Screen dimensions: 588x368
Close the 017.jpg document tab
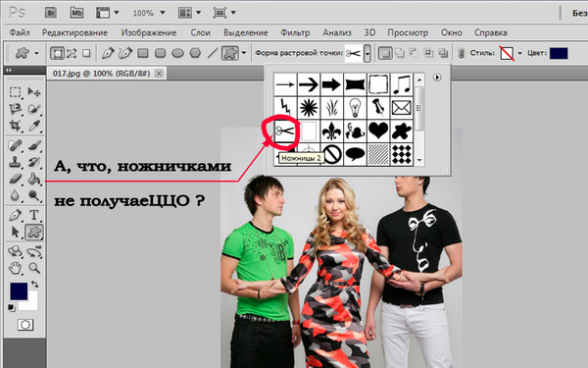tap(159, 74)
